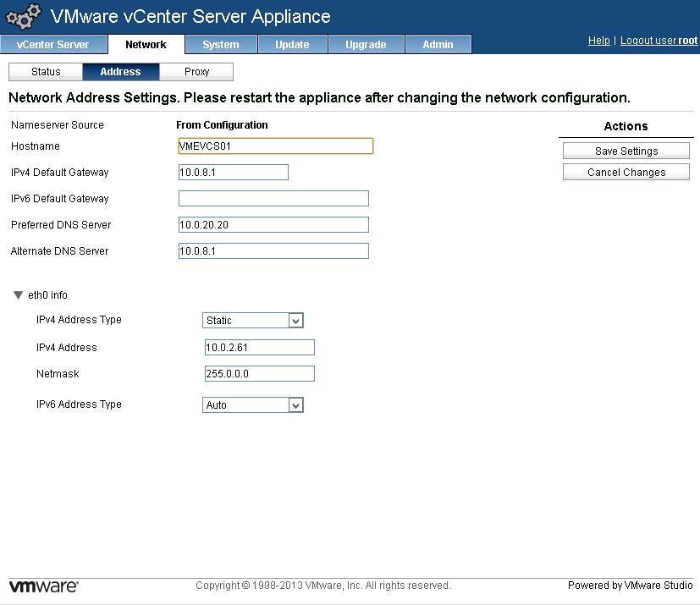Click the VMware vCenter Server Appliance title
This screenshot has height=605, width=700.
click(x=190, y=17)
